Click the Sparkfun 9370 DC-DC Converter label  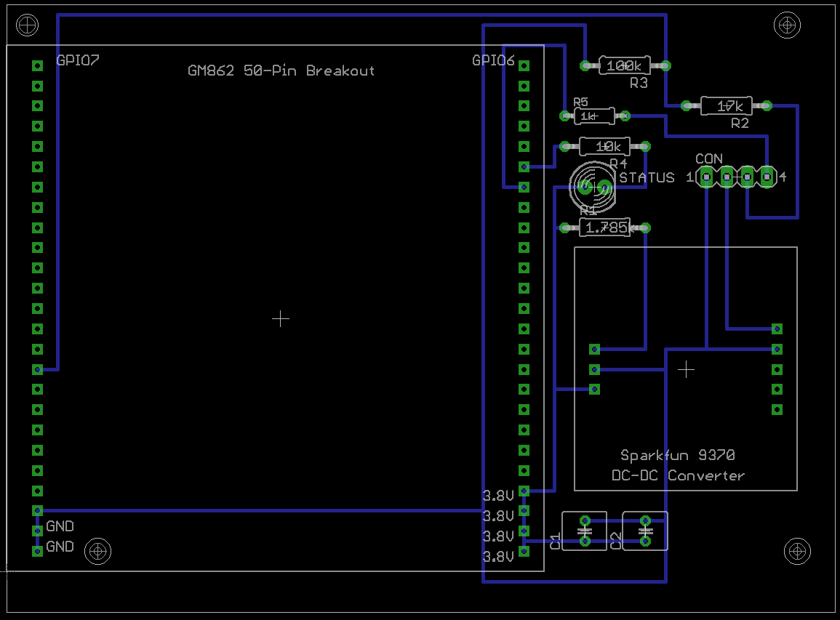679,465
